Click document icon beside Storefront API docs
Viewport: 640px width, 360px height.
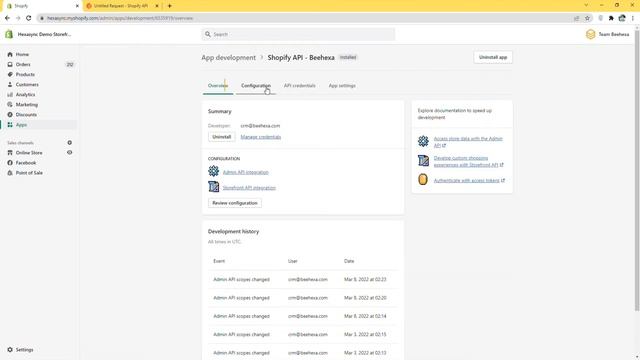(423, 160)
